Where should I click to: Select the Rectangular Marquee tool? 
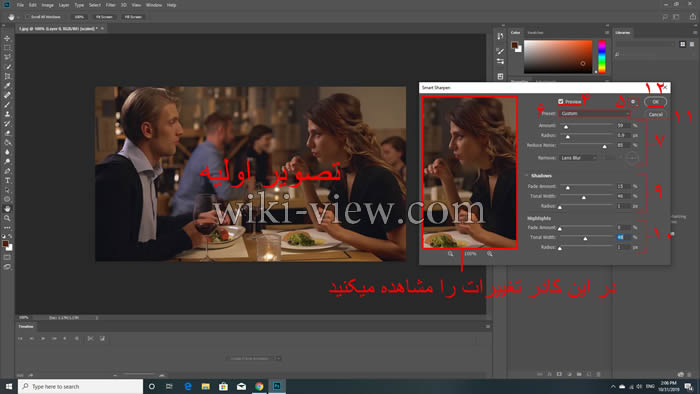point(7,48)
